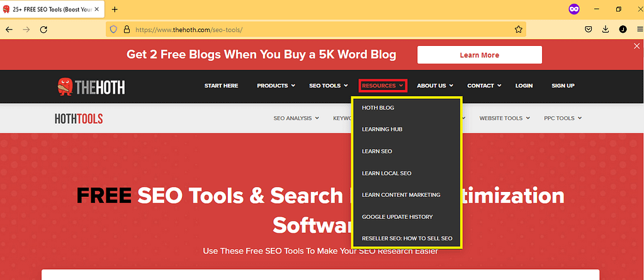Open a new tab with plus icon

115,9
